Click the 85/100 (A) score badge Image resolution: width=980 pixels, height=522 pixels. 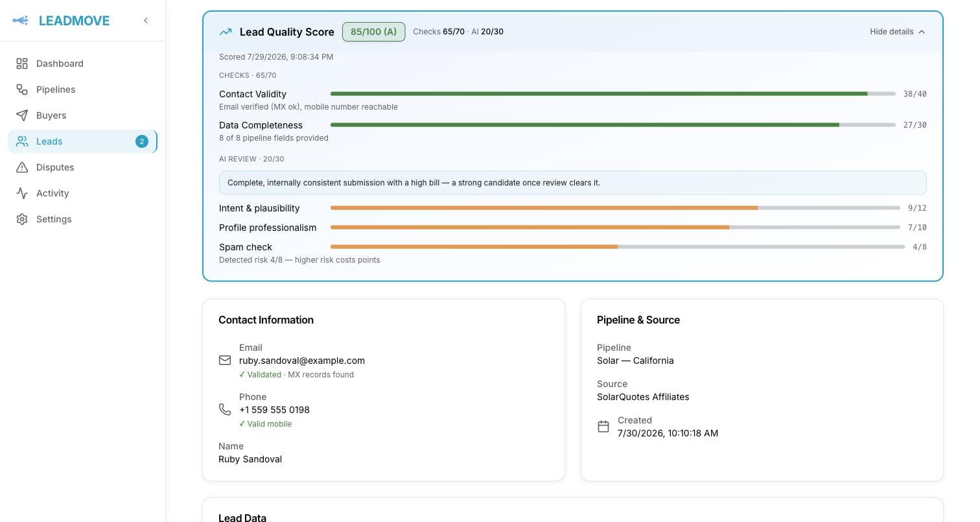point(373,32)
